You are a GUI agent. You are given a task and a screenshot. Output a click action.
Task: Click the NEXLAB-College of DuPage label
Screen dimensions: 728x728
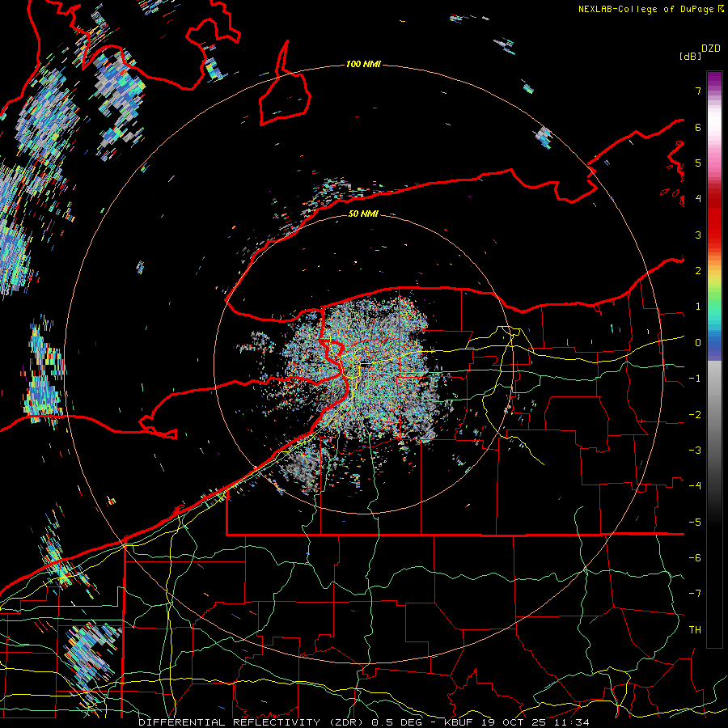click(645, 9)
